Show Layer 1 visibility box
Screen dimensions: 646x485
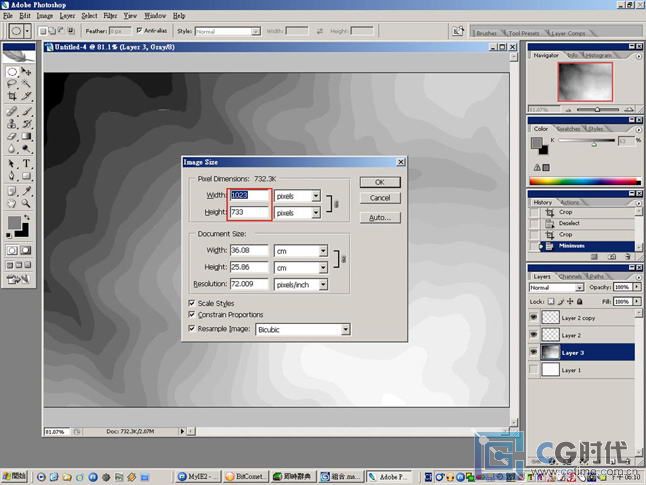click(x=534, y=370)
